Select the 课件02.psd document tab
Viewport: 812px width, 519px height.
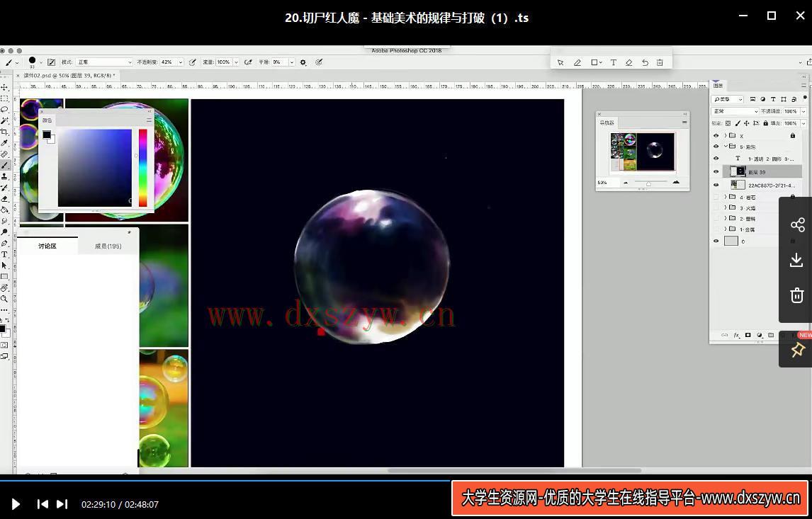[68, 76]
